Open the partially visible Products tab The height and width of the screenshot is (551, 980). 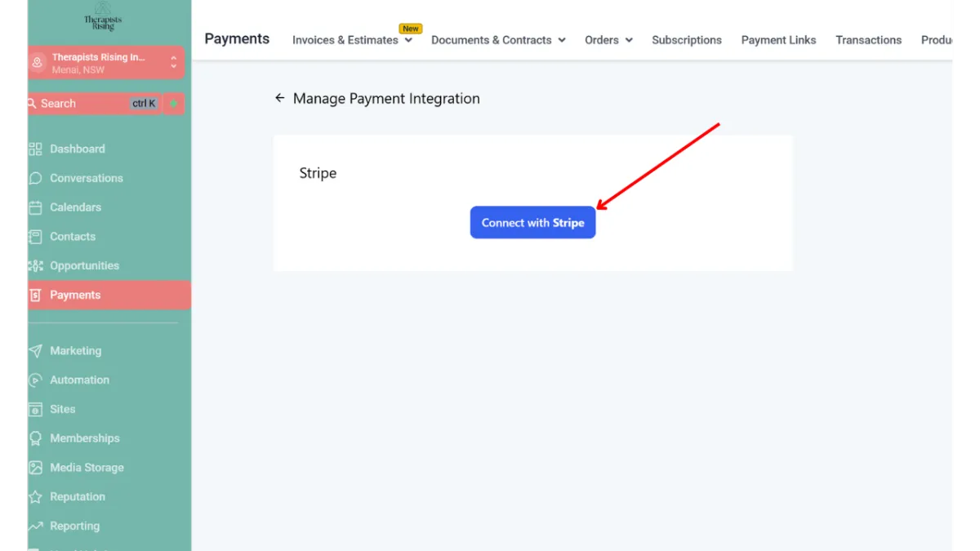point(937,40)
